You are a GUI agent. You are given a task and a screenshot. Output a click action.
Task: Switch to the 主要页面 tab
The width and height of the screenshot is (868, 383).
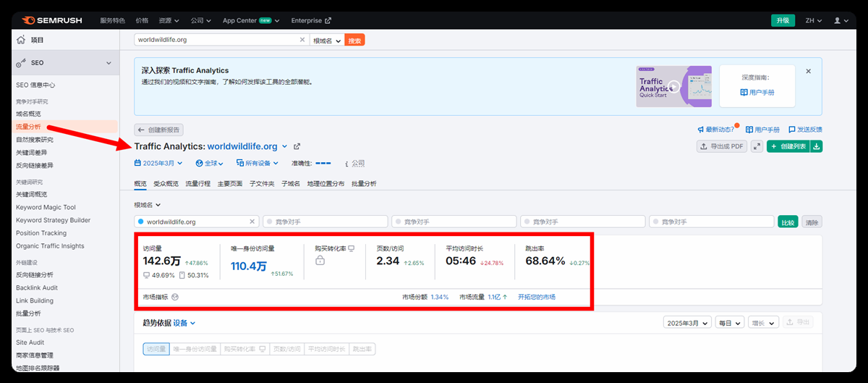230,184
